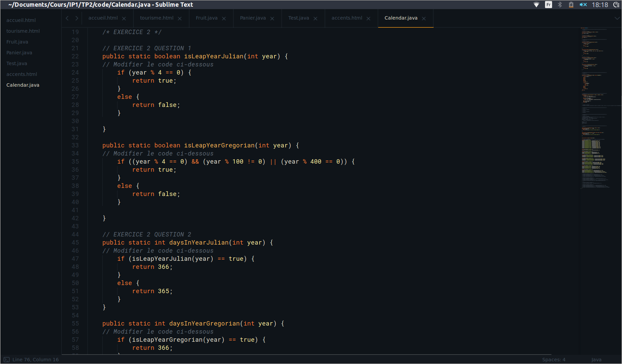Jump using the code minimap
Viewport: 622px width, 364px height.
coord(600,108)
